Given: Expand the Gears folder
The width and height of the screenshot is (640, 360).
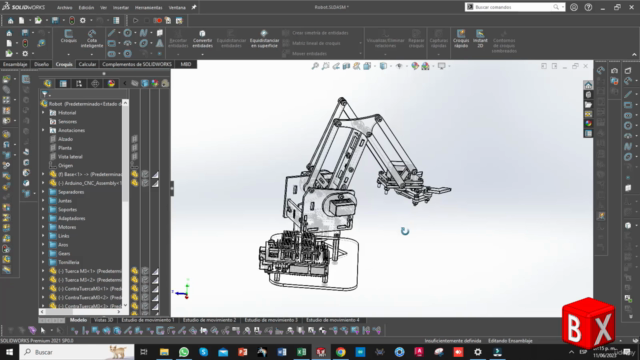Looking at the screenshot, I should coord(43,253).
